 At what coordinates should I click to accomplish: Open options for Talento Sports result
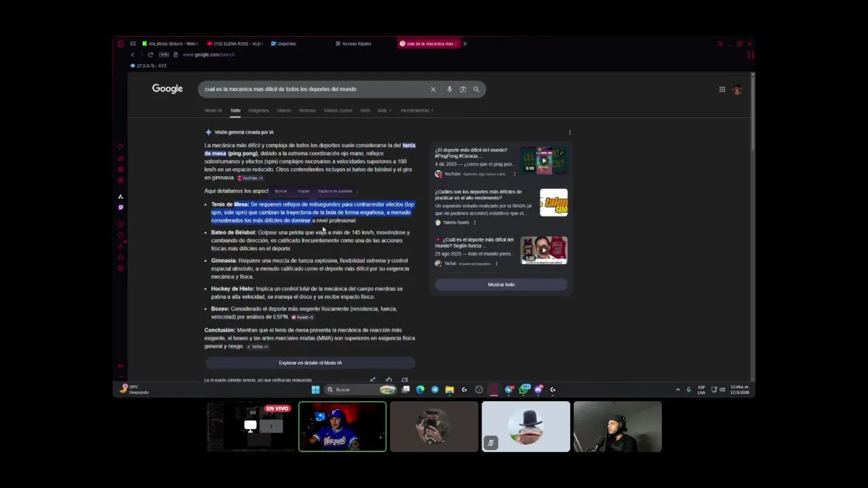(x=475, y=222)
